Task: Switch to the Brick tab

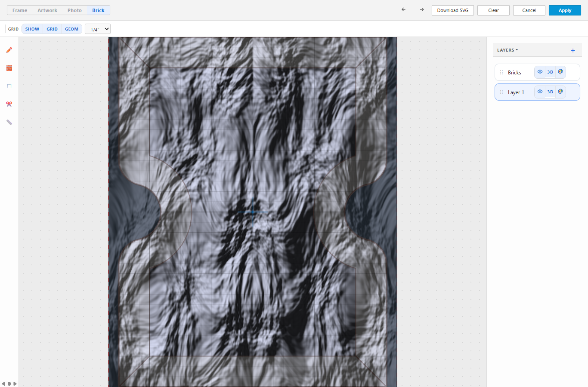Action: pyautogui.click(x=98, y=10)
